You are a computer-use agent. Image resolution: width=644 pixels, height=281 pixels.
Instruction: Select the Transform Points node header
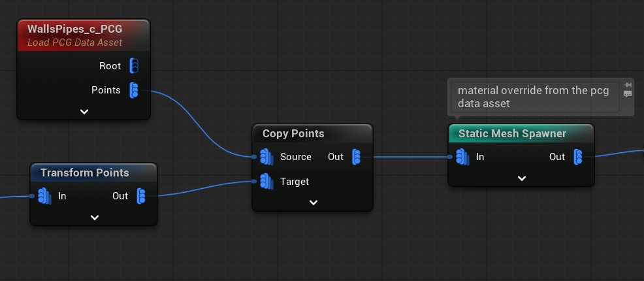(84, 173)
